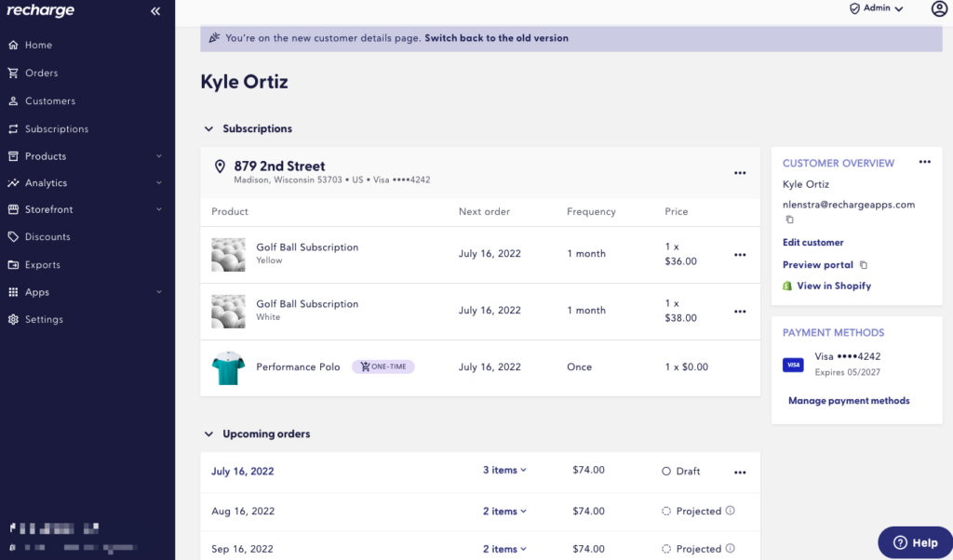The image size is (953, 560).
Task: Open Orders from the sidebar
Action: pos(42,73)
